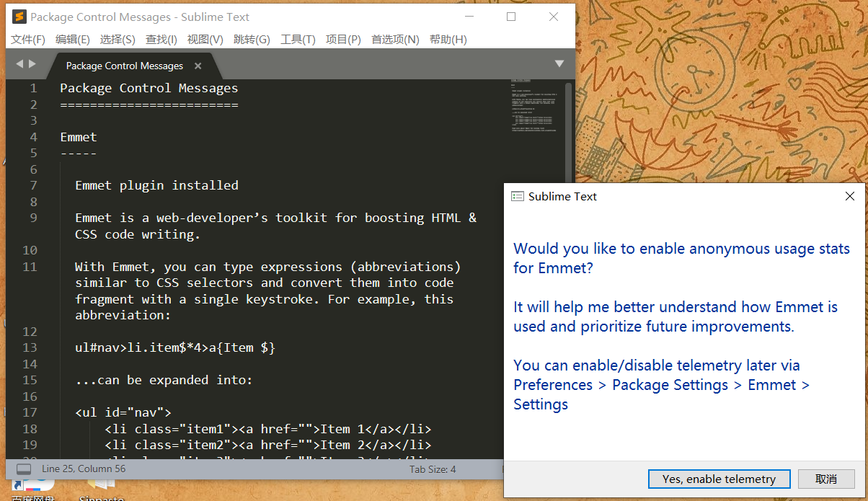This screenshot has width=868, height=501.
Task: Click the 'It will help me better understand how Emmet is' line
Action: point(676,307)
